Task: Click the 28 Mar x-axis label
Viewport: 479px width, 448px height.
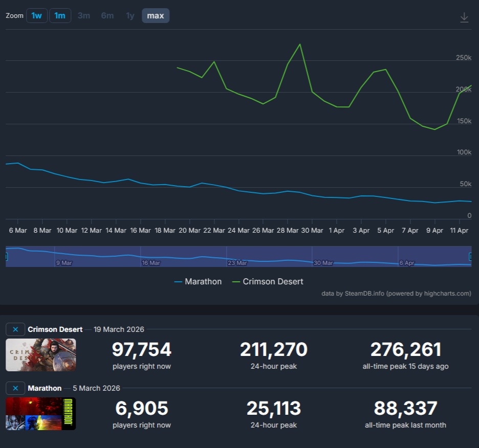Action: click(x=288, y=231)
